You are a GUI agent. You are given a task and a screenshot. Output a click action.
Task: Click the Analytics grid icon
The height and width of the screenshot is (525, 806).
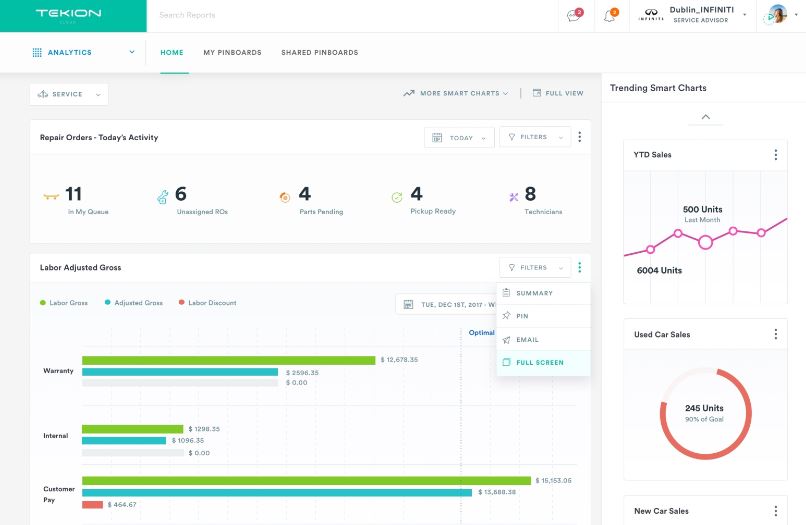tap(37, 52)
